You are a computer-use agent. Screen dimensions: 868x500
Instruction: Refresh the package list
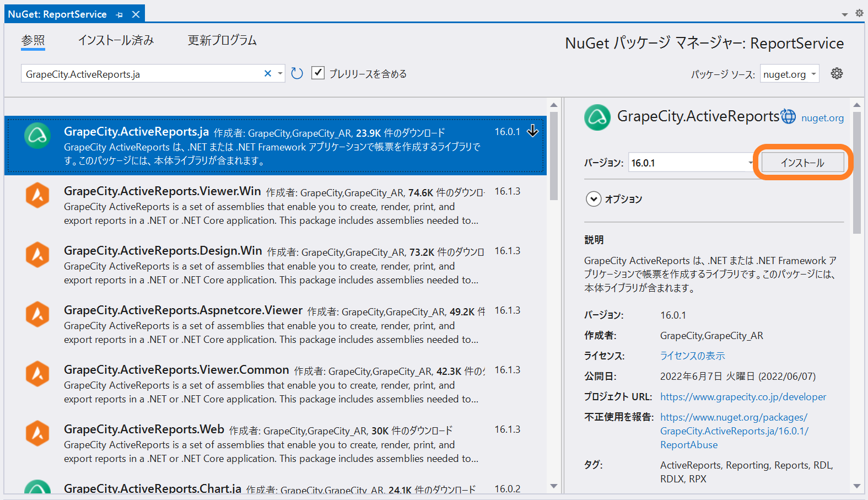pyautogui.click(x=297, y=73)
